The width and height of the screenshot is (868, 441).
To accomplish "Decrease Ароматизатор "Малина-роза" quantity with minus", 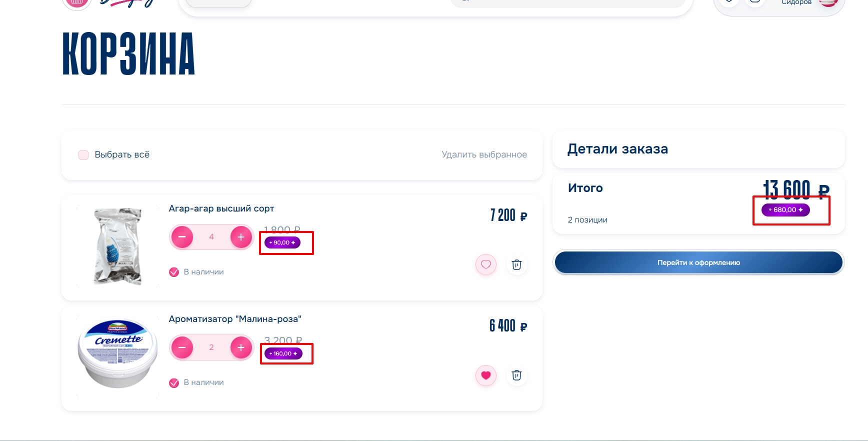I will tap(182, 347).
